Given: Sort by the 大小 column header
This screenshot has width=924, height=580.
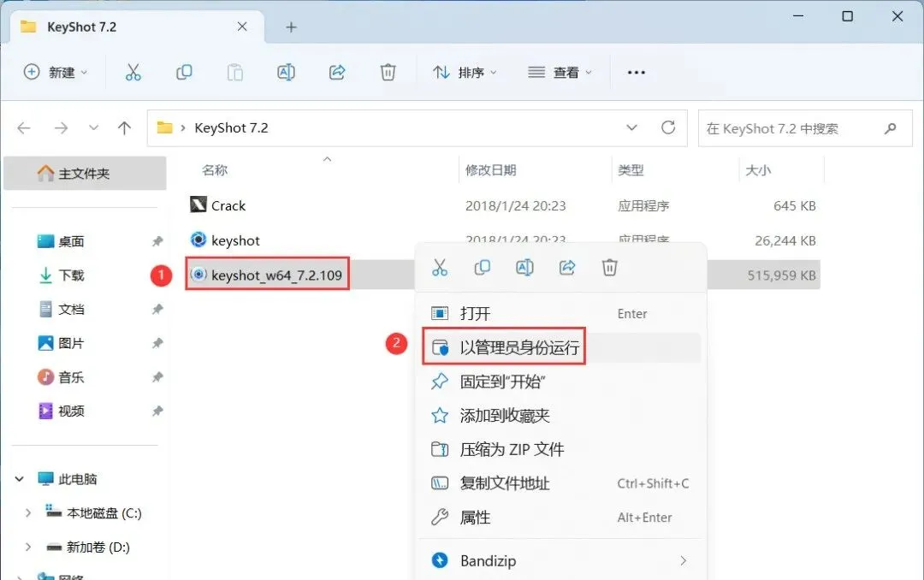Looking at the screenshot, I should [x=758, y=170].
